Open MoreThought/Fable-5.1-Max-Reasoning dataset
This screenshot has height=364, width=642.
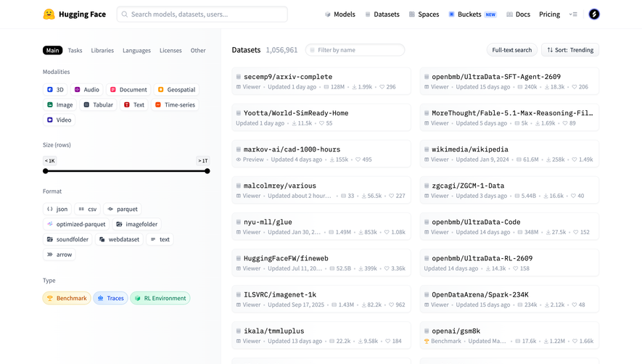point(509,117)
